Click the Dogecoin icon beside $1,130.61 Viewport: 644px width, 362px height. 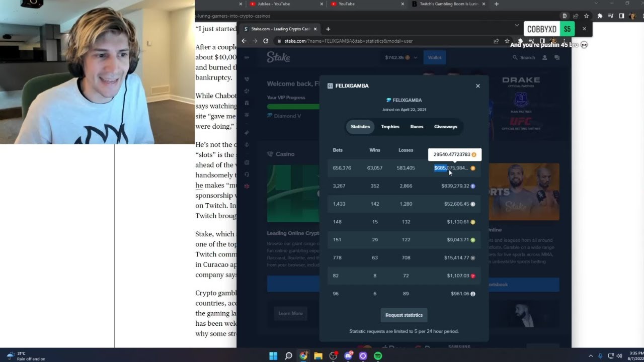click(x=472, y=222)
